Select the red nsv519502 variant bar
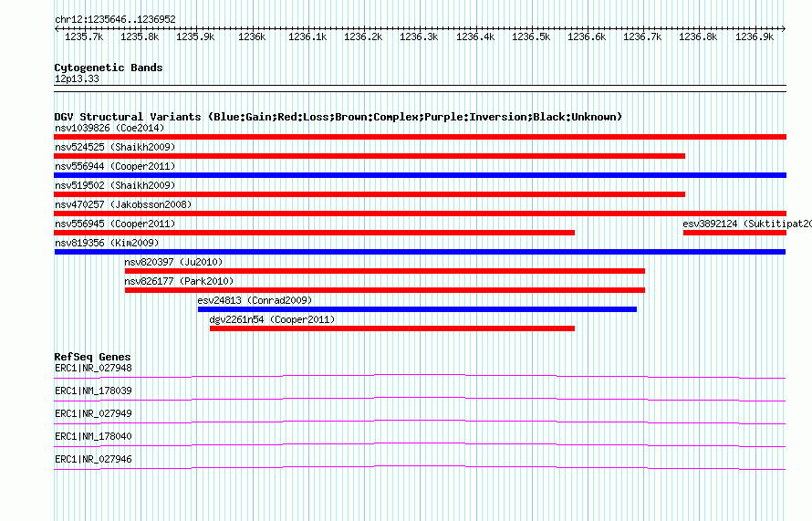This screenshot has width=812, height=521. point(370,194)
